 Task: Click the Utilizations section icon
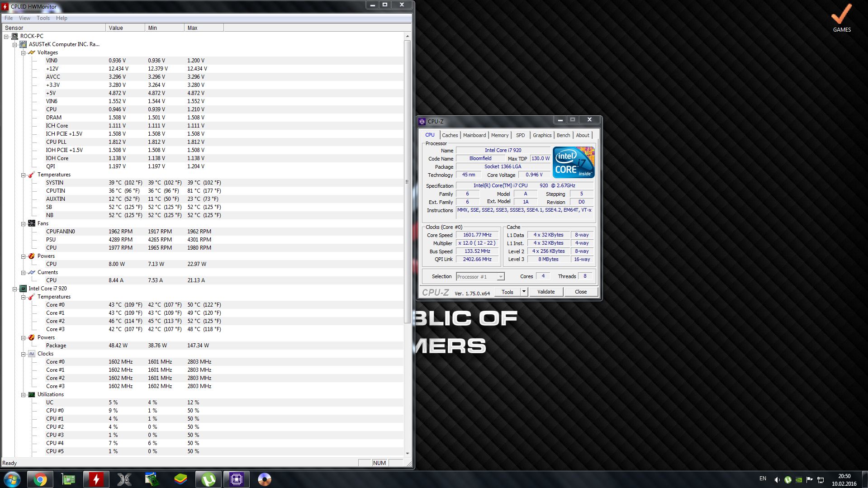[32, 394]
